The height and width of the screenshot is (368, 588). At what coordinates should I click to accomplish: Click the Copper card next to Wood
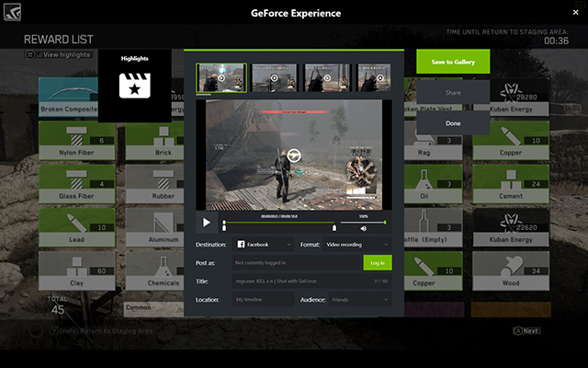coord(433,270)
